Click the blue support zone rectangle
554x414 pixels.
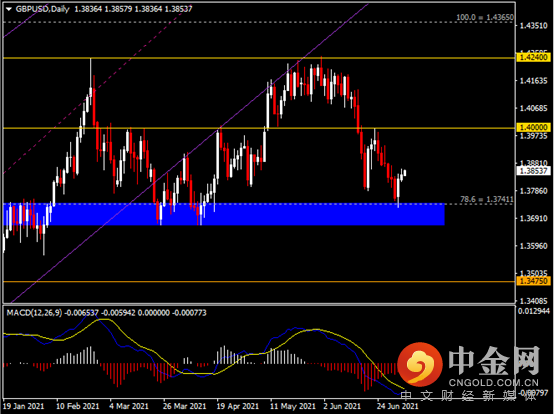click(224, 214)
